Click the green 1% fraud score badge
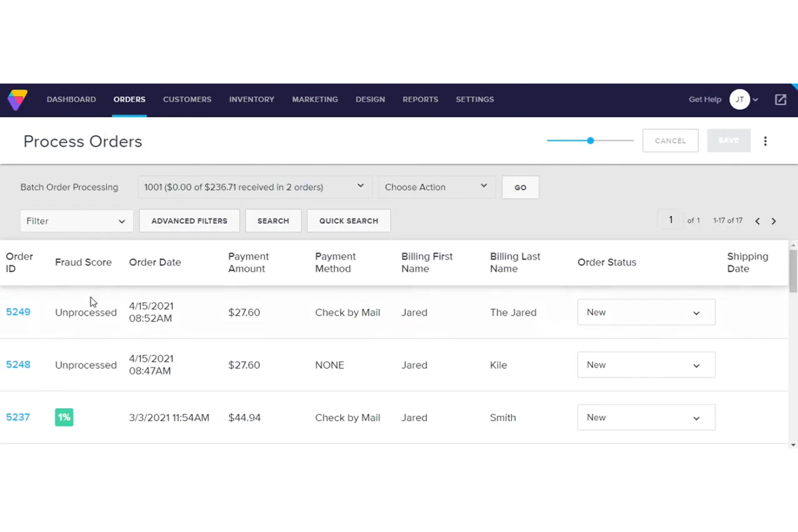Image resolution: width=798 pixels, height=532 pixels. coord(64,417)
